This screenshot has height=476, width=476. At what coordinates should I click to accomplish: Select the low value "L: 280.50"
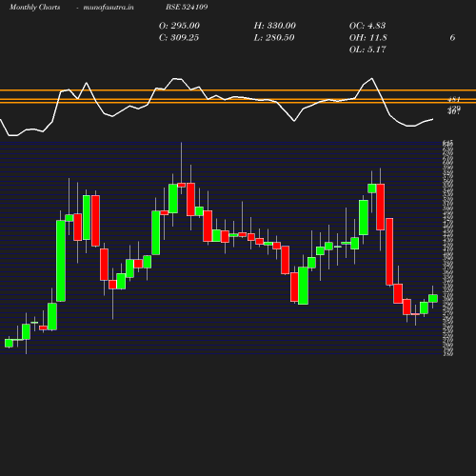(274, 38)
